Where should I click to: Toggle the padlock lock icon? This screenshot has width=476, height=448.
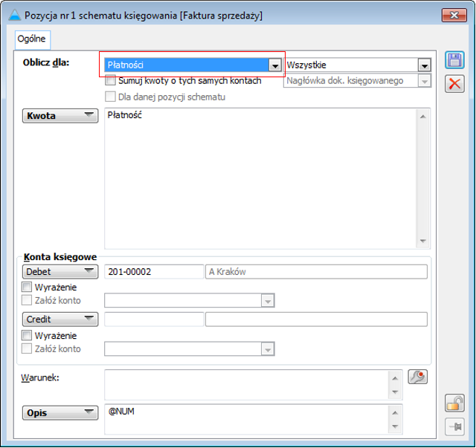(x=454, y=403)
